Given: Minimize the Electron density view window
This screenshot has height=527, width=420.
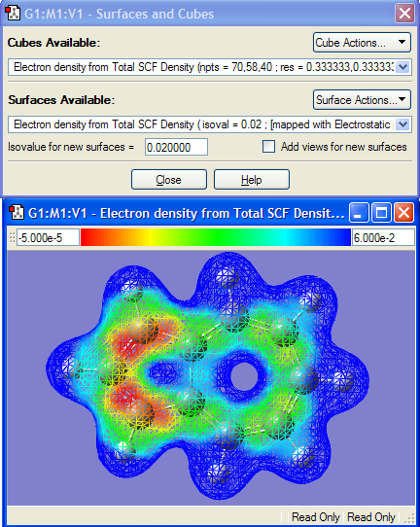Looking at the screenshot, I should coord(359,213).
